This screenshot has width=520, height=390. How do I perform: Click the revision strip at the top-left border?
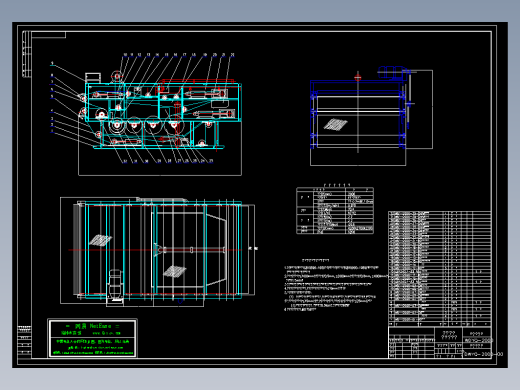27,54
